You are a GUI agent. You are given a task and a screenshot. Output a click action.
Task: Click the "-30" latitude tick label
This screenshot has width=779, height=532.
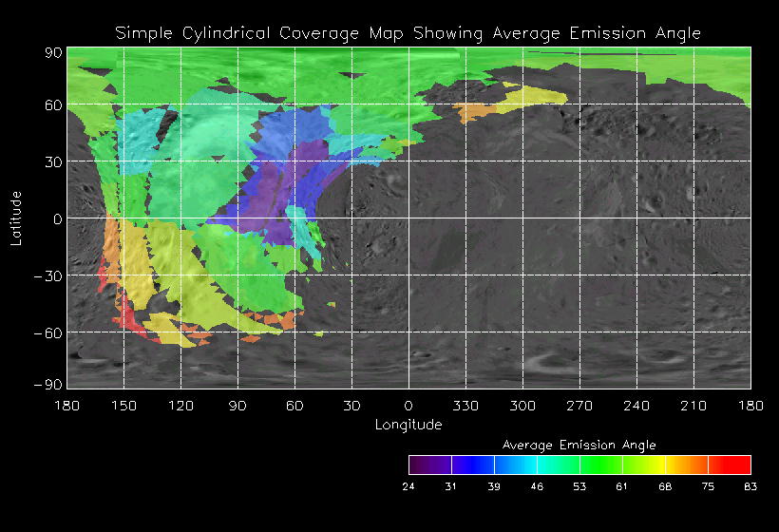pos(47,275)
